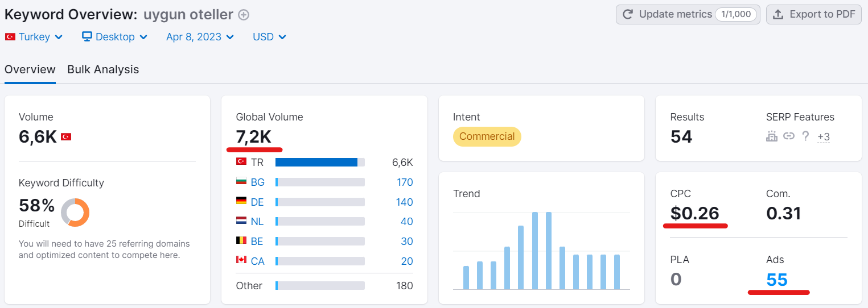Open the USD currency dropdown
Image resolution: width=868 pixels, height=308 pixels.
click(269, 37)
